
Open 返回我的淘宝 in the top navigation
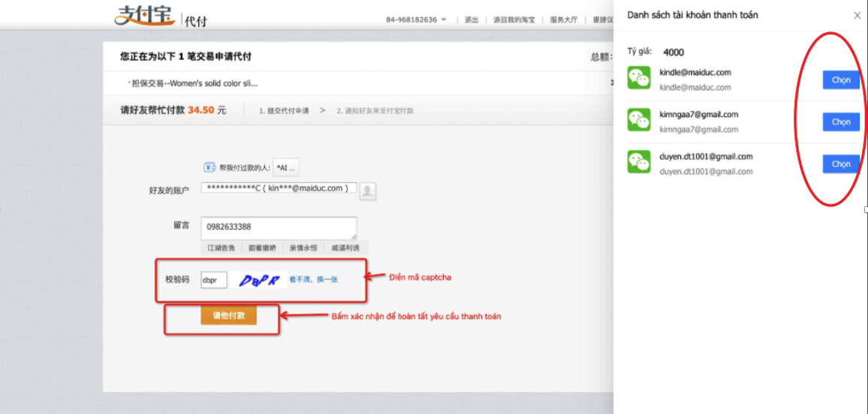click(514, 20)
